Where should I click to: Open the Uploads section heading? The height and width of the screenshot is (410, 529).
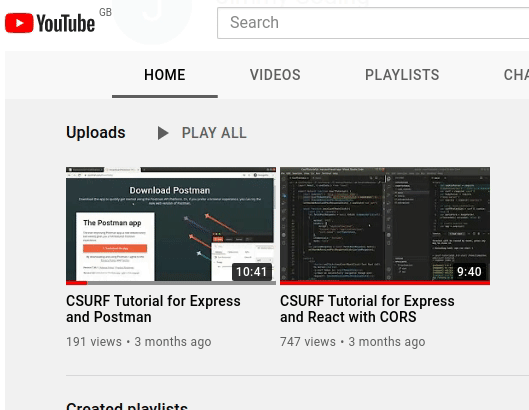click(x=95, y=132)
